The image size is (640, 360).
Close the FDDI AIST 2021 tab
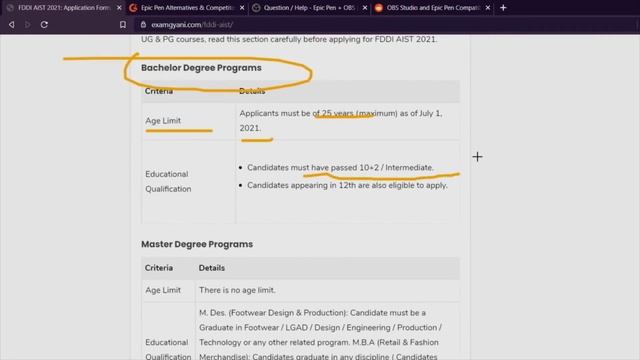point(119,8)
